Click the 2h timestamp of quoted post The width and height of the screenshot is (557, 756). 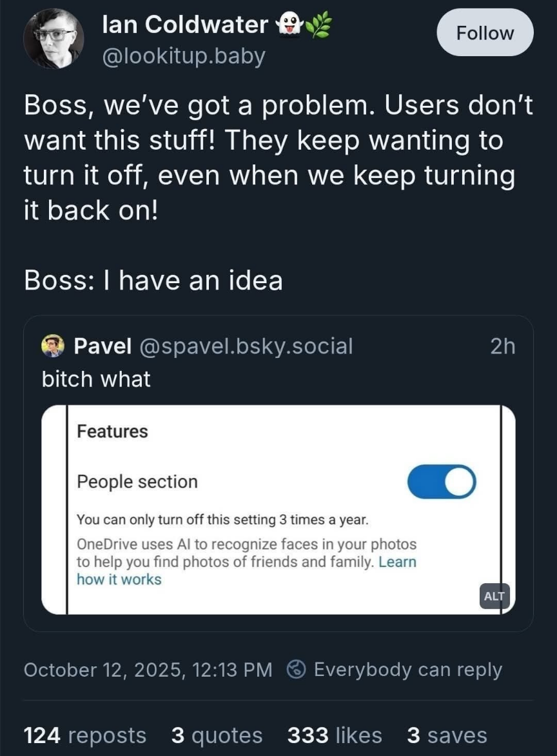pyautogui.click(x=503, y=346)
